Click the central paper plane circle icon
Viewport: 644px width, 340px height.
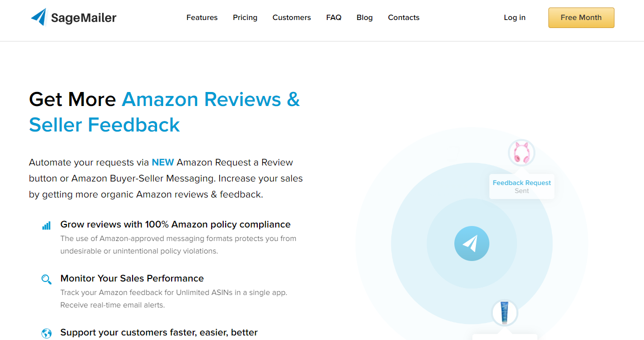coord(472,243)
